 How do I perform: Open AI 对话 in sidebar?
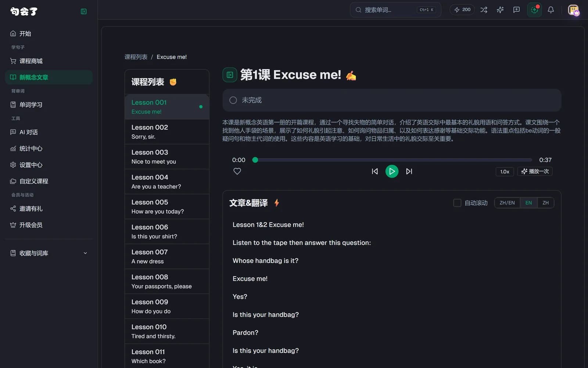tap(49, 132)
